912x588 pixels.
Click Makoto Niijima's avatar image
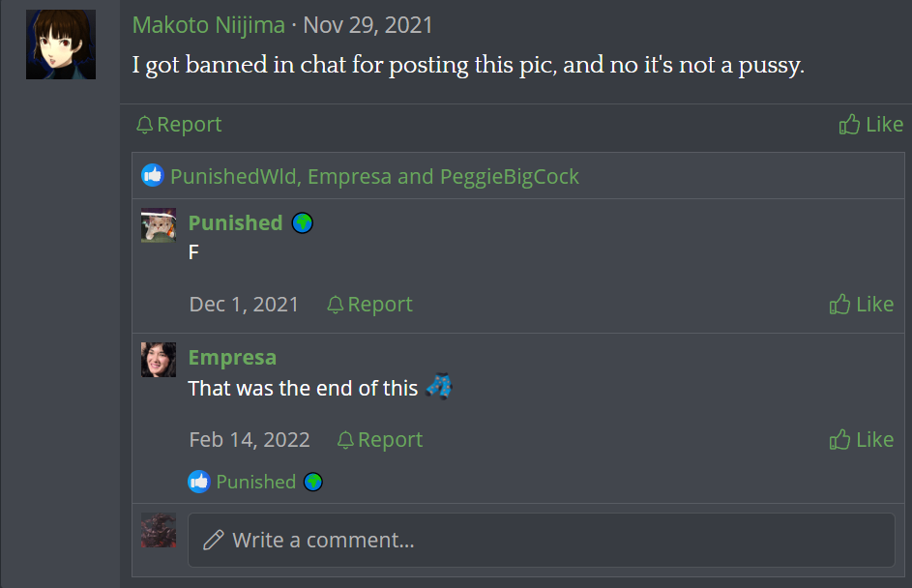coord(61,44)
